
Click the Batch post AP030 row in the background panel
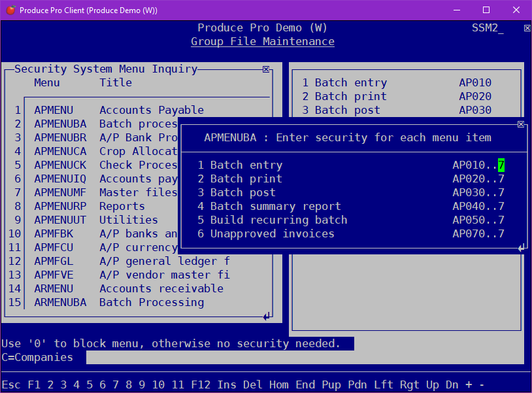tap(397, 111)
